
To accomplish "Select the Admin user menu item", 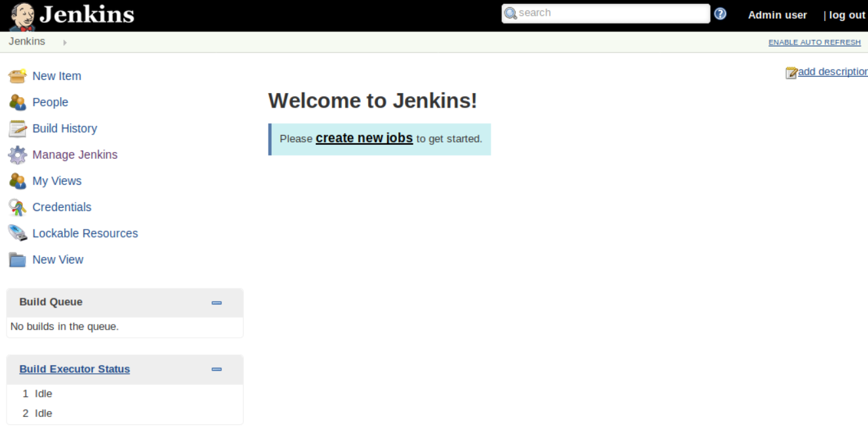I will tap(777, 14).
